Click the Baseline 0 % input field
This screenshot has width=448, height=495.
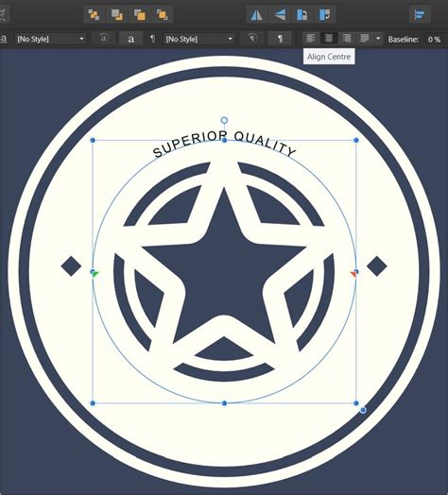[434, 39]
